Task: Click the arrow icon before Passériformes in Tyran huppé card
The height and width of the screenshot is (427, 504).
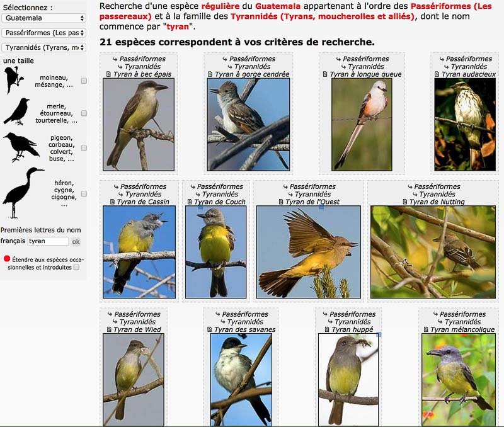Action: (x=325, y=314)
